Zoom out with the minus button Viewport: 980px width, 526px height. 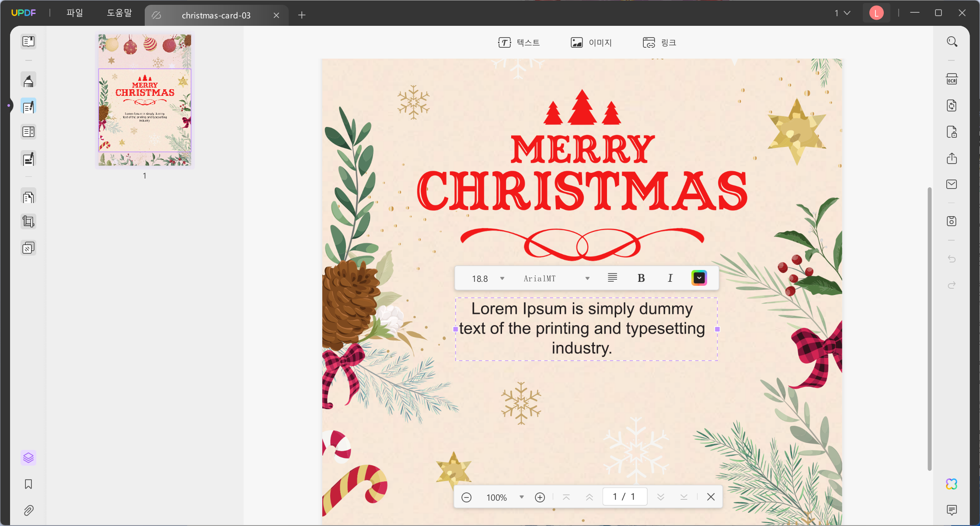(467, 497)
